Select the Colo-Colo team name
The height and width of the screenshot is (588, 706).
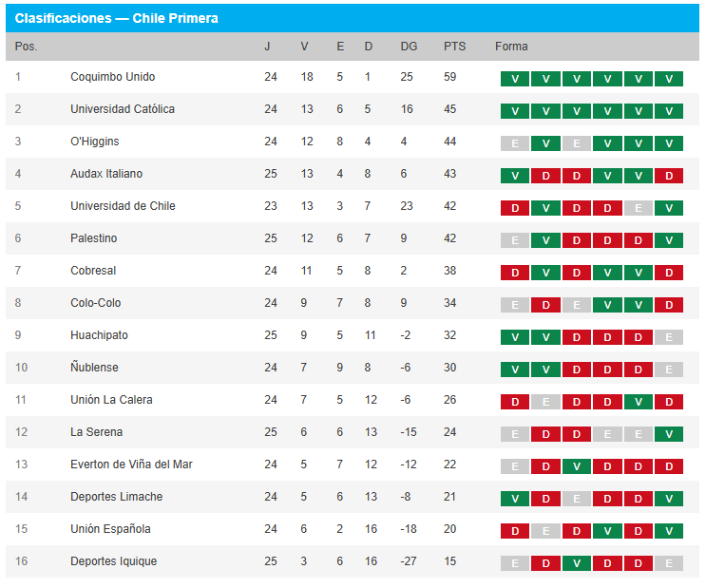pyautogui.click(x=95, y=303)
